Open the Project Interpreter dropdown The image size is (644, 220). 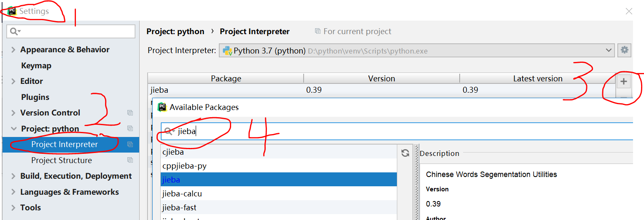(x=417, y=51)
